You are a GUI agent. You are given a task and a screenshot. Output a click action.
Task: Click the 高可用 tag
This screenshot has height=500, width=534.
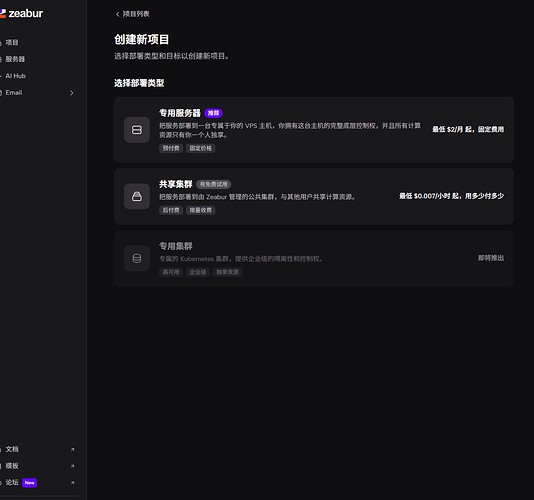171,272
